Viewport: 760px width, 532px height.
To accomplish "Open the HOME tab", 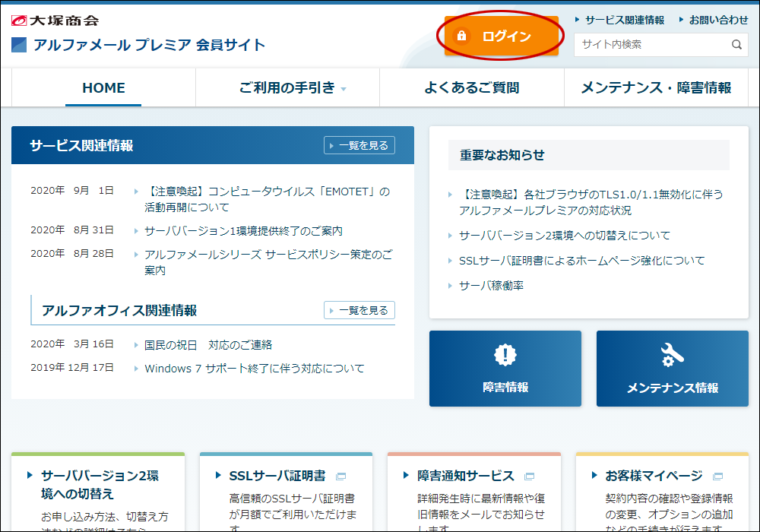I will [x=103, y=87].
